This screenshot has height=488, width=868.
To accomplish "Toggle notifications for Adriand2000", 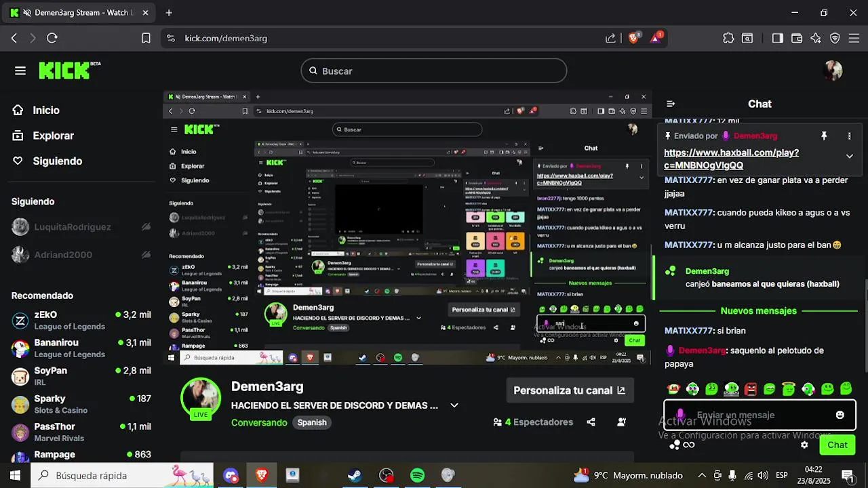I will 146,255.
